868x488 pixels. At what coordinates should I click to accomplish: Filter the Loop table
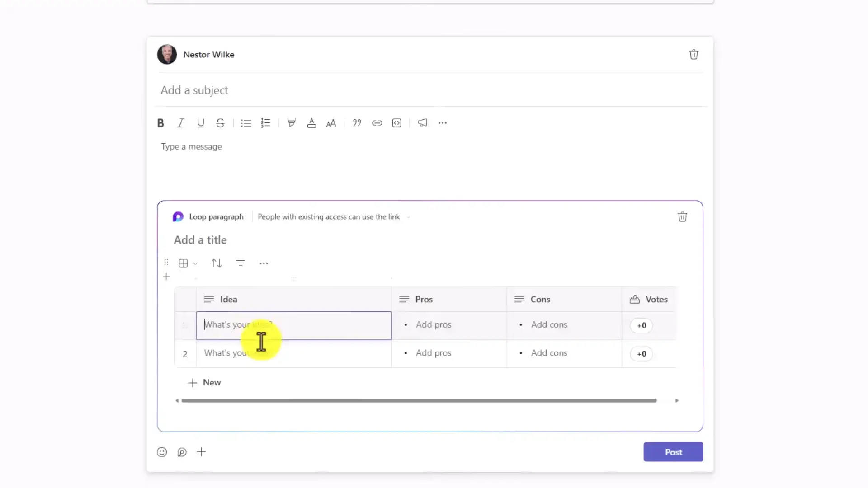[241, 263]
